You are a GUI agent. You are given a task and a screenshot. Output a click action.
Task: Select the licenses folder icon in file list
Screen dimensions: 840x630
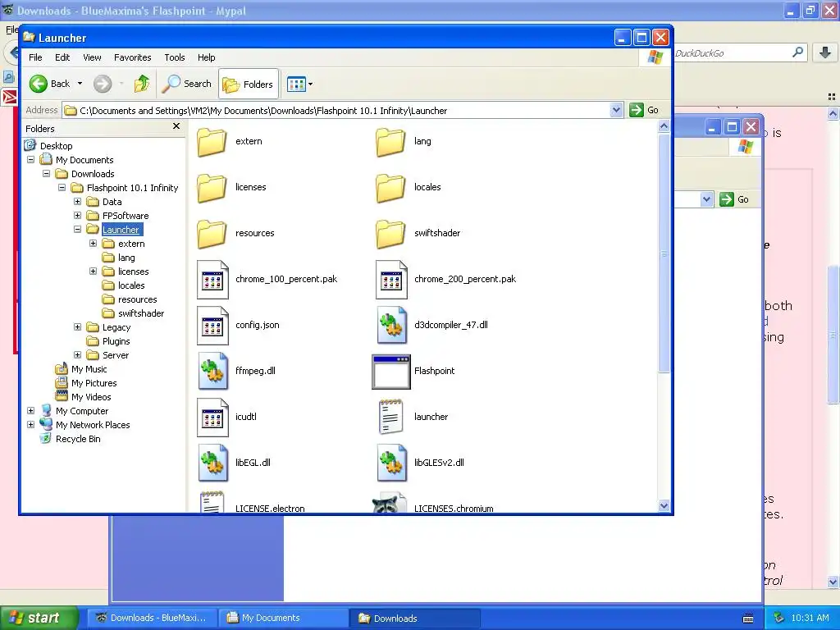pyautogui.click(x=212, y=188)
